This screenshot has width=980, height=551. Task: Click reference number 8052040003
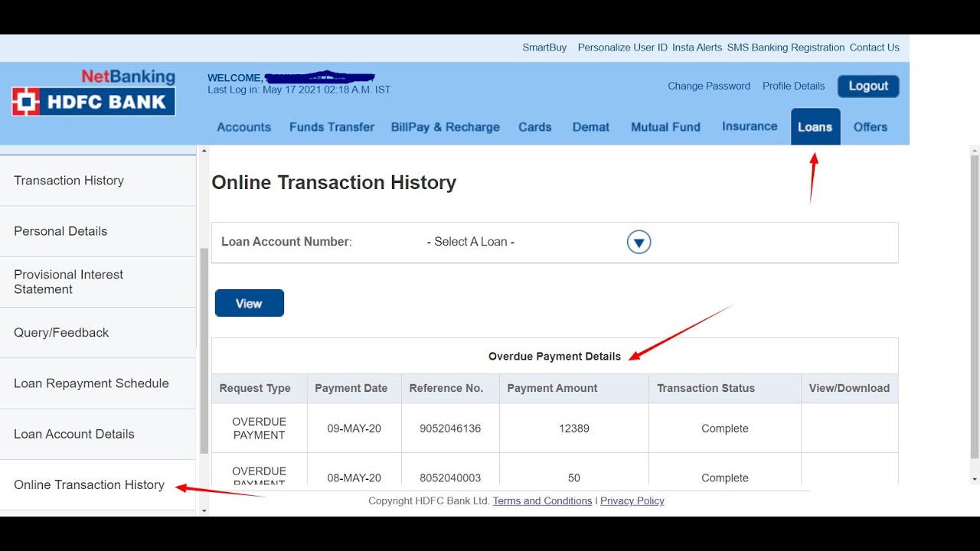pyautogui.click(x=450, y=478)
